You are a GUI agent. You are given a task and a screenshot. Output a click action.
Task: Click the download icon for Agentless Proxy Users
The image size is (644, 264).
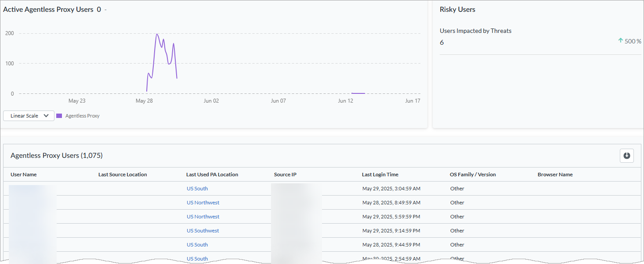[626, 156]
